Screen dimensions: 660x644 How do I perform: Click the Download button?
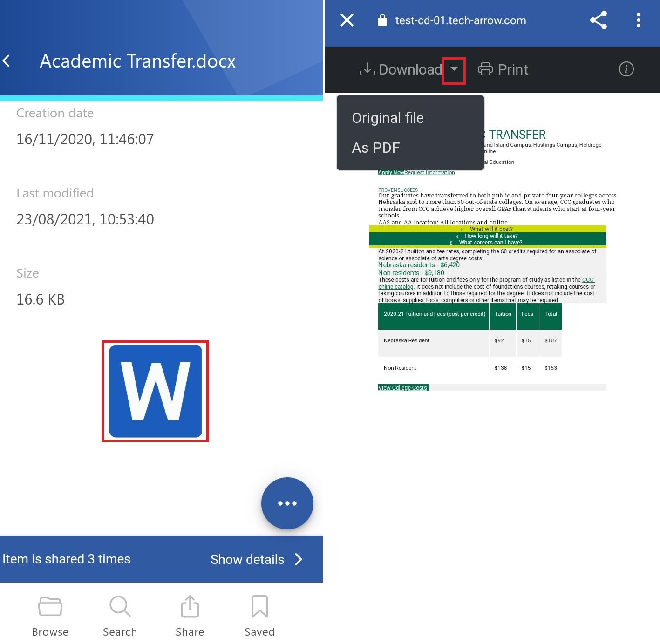[401, 69]
